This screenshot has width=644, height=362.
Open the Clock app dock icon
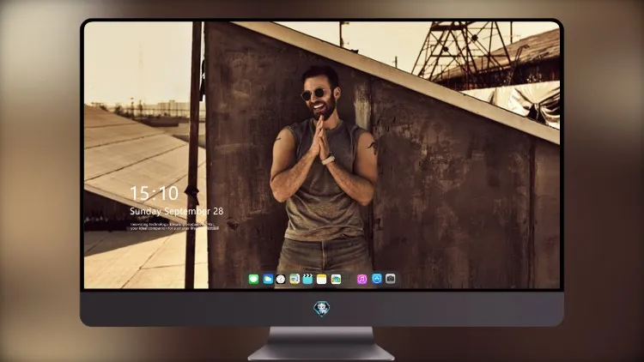[x=281, y=279]
